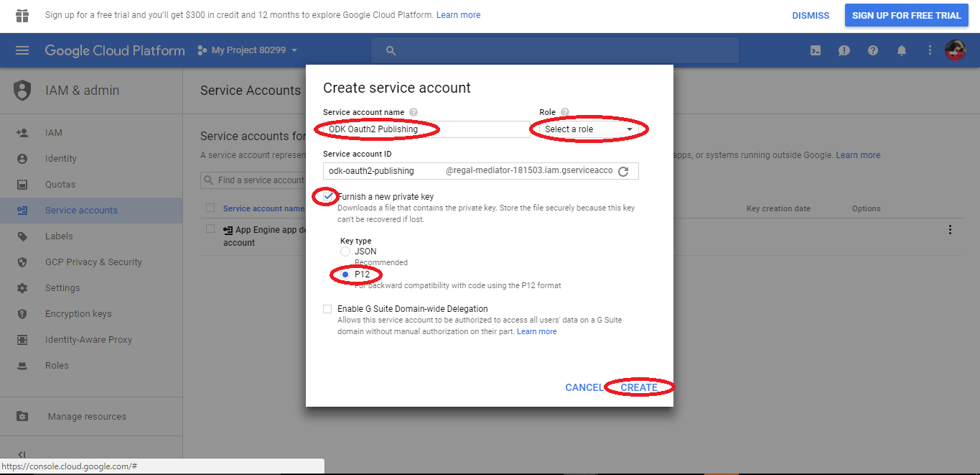Click the user profile avatar

pos(955,50)
